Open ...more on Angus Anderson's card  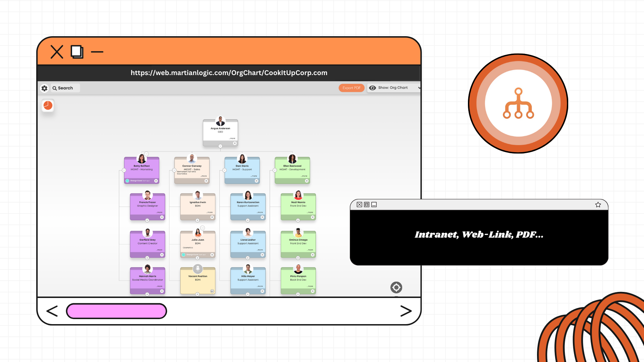pos(232,138)
